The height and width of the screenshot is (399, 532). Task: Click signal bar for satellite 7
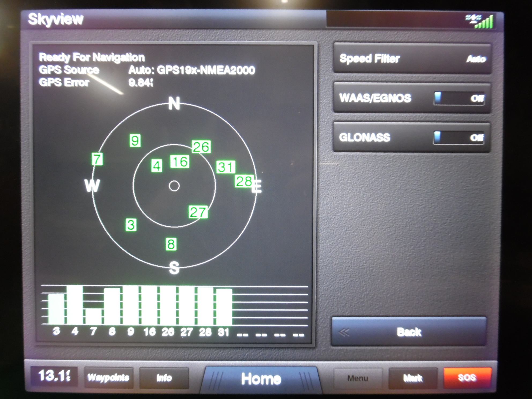coord(93,317)
